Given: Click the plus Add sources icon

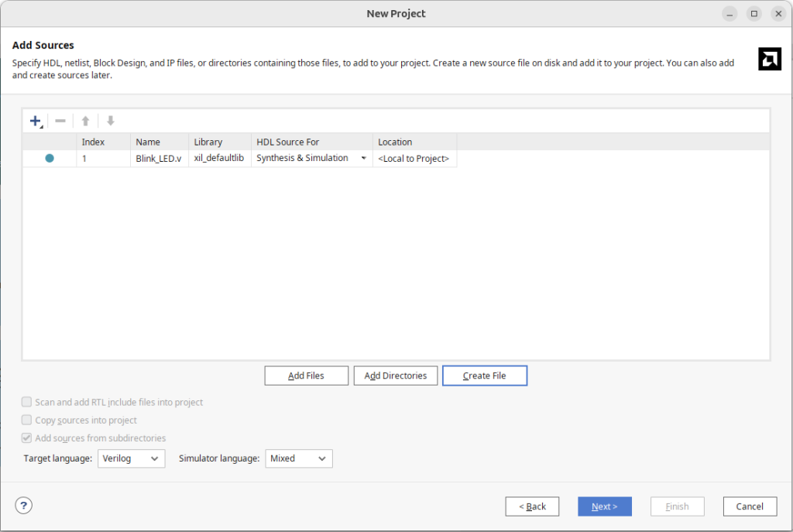Looking at the screenshot, I should point(36,121).
